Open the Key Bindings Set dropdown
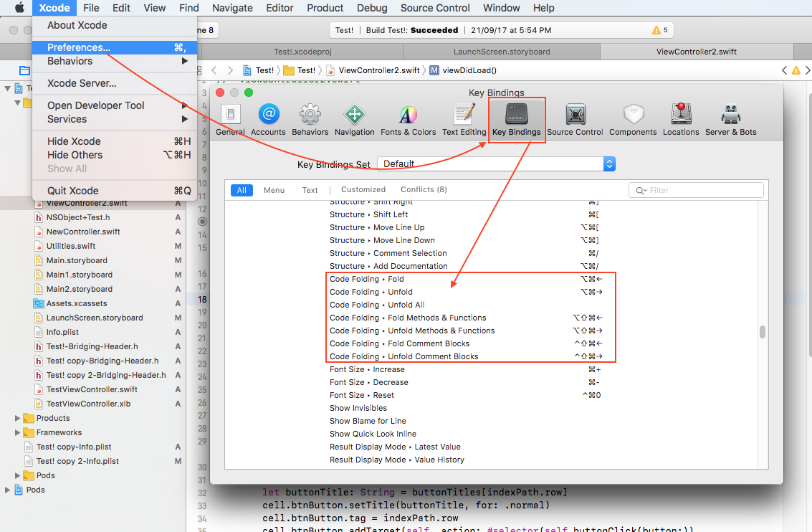The width and height of the screenshot is (812, 532). [x=496, y=163]
